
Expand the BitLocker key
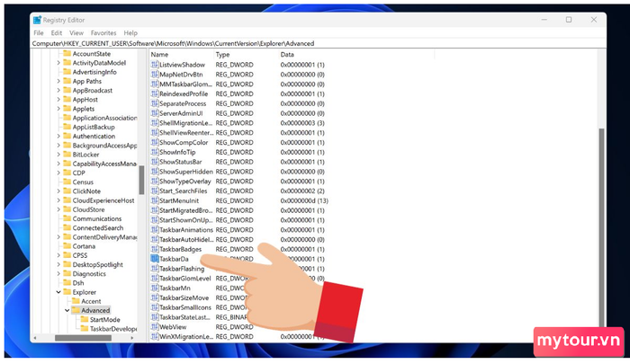click(x=58, y=155)
